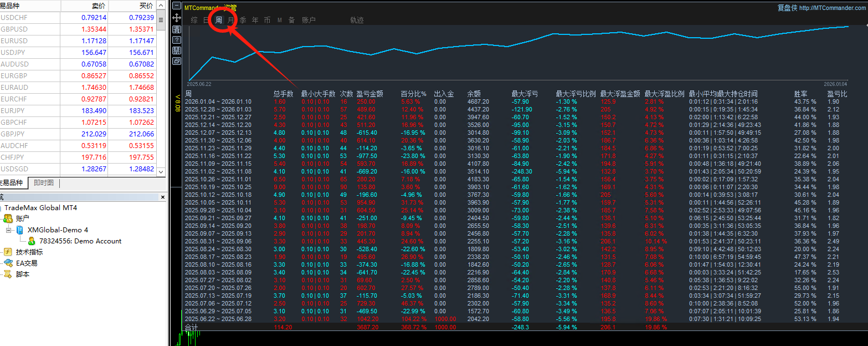868x346 pixels.
Task: Click the 合计 totals row label
Action: coord(191,327)
